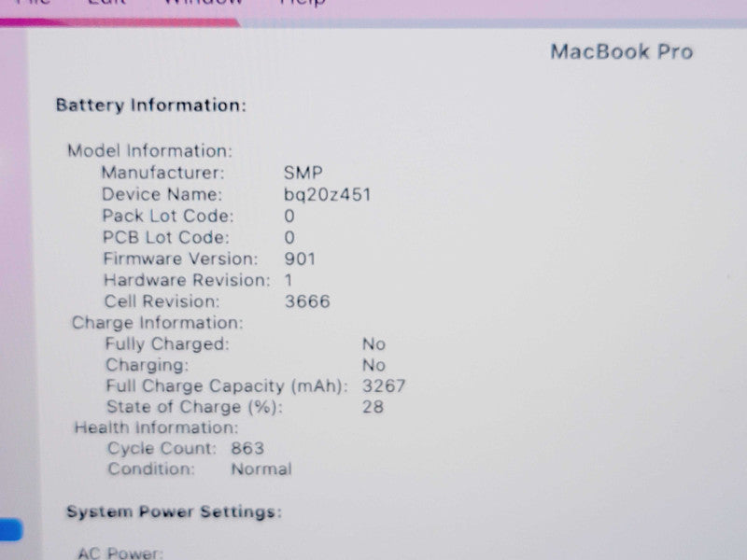Select the Pack Lot Code value 0
Screen dimensions: 747x560
pos(289,217)
